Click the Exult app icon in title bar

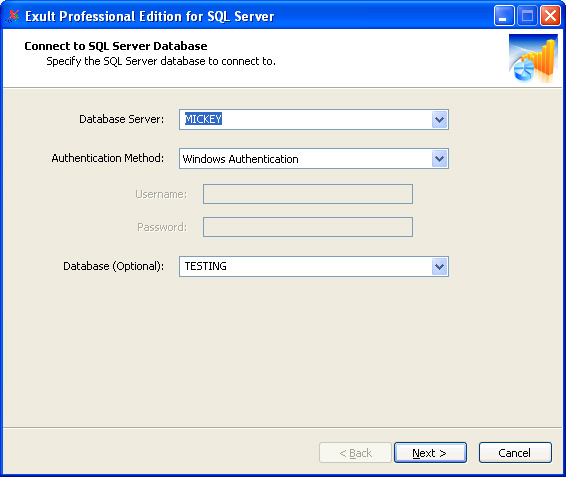[13, 16]
